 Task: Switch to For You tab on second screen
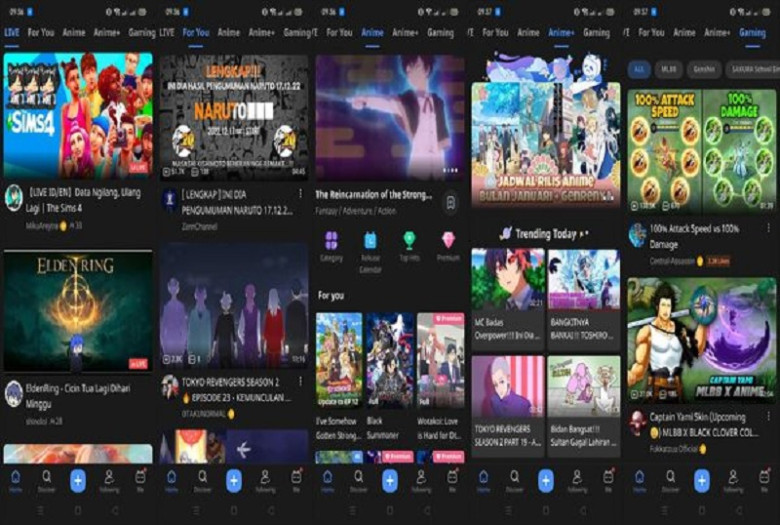tap(195, 33)
